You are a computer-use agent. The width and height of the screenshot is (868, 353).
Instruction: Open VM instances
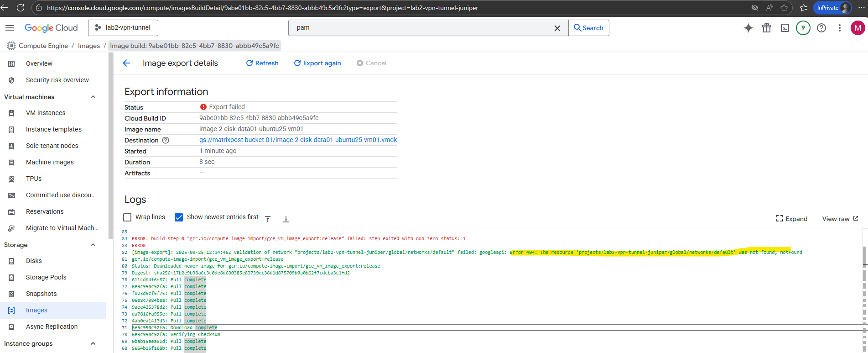pos(46,113)
